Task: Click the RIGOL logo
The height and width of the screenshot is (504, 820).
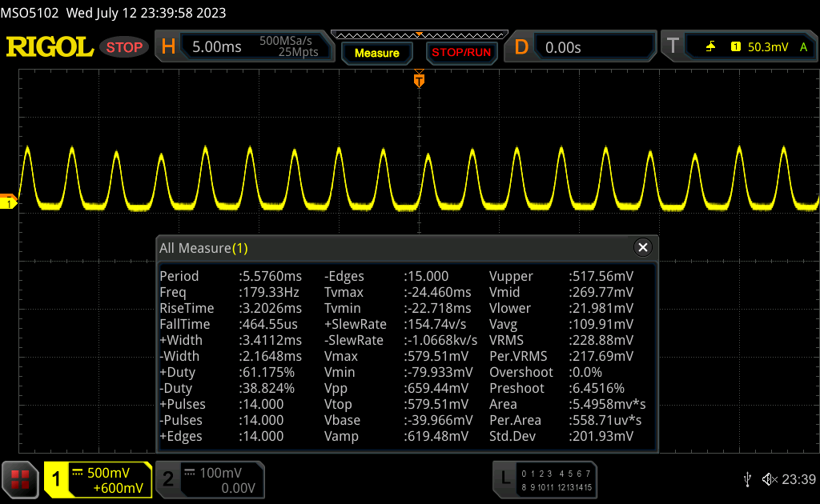Action: coord(50,47)
